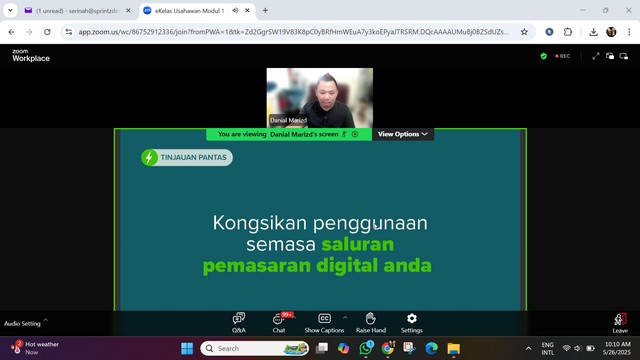Turn on Show Captions

(x=324, y=323)
